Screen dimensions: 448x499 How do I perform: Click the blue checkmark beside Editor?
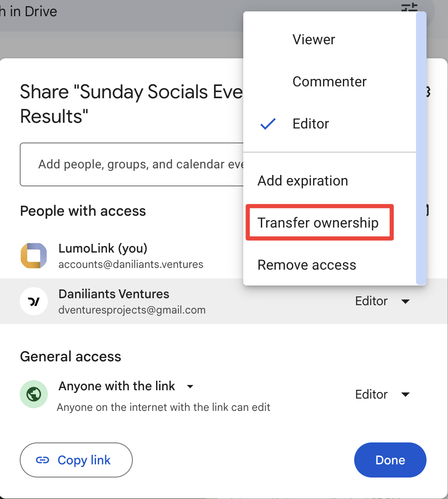pos(268,124)
